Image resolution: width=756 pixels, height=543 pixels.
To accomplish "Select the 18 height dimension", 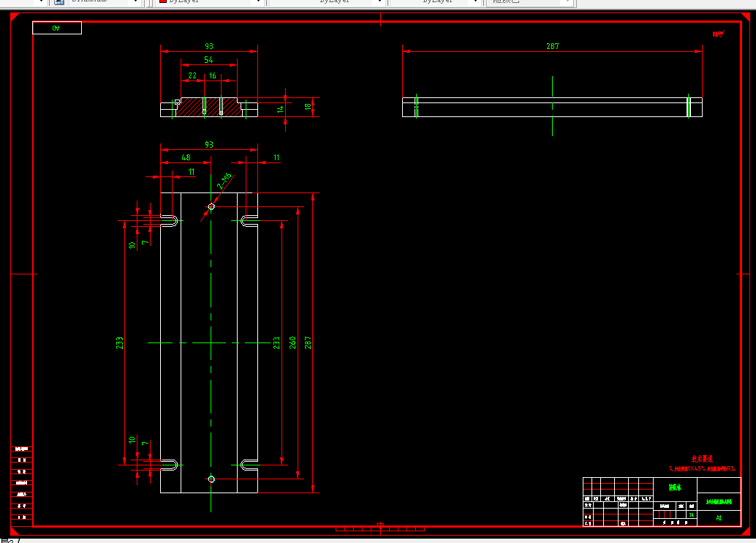I will 308,107.
